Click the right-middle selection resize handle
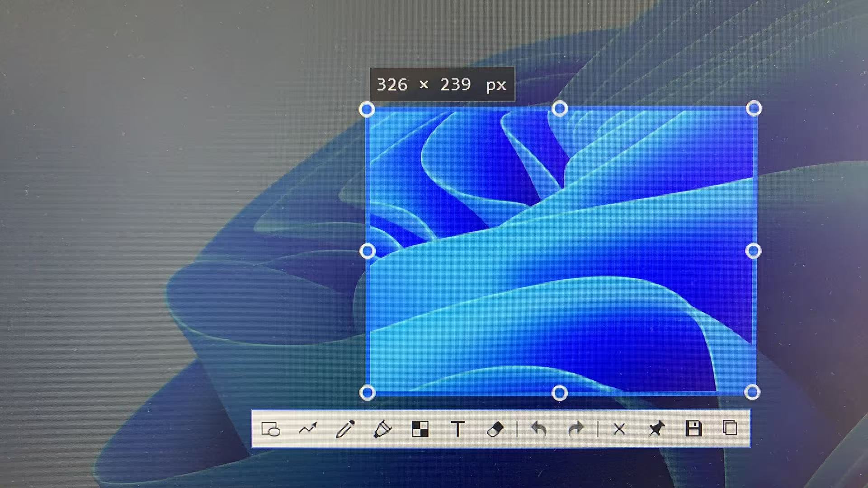Screen dimensions: 868x488 point(753,251)
